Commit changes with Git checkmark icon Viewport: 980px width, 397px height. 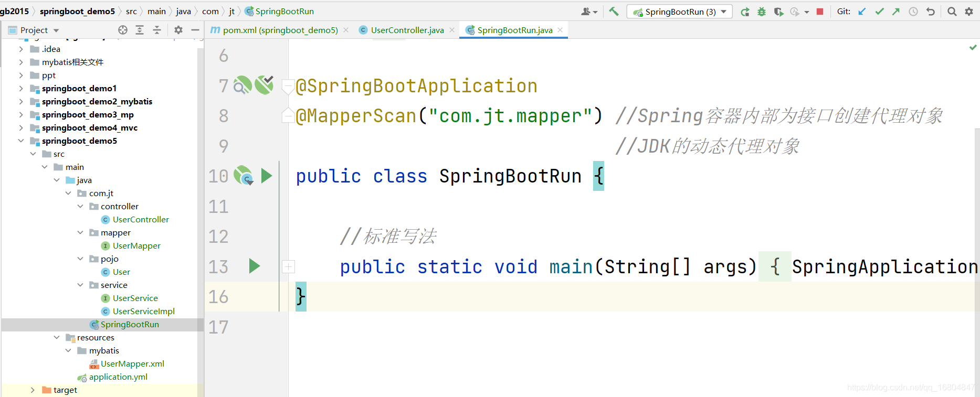[879, 12]
